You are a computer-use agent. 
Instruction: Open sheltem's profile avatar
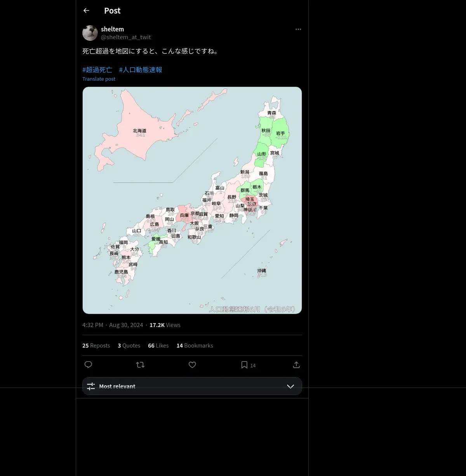pyautogui.click(x=90, y=33)
